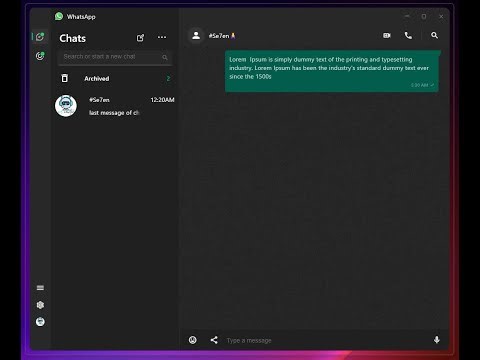Click the search magnifier in search box

pyautogui.click(x=165, y=57)
